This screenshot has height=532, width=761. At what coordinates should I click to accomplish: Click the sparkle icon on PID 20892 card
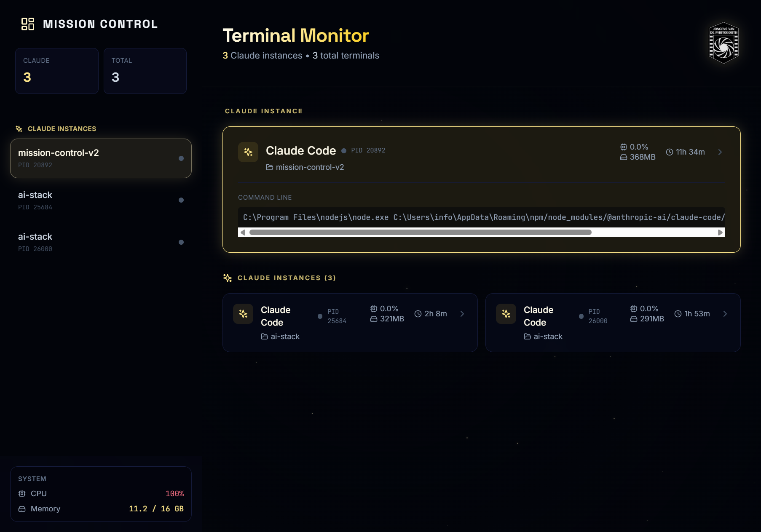pos(248,152)
